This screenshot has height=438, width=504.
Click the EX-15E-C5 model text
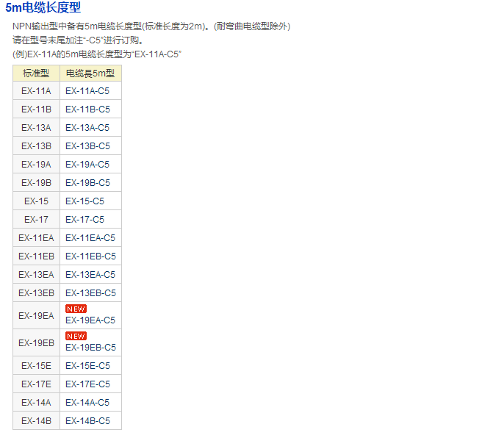(87, 366)
